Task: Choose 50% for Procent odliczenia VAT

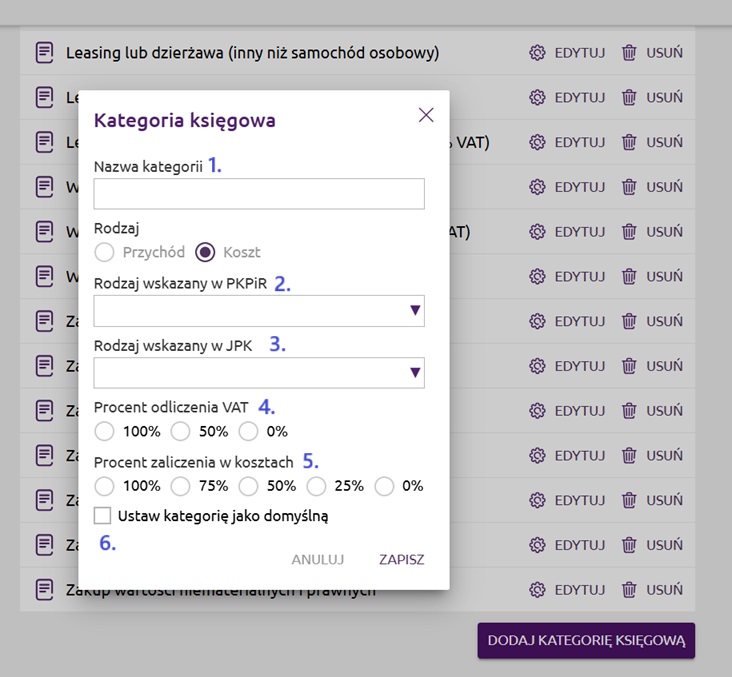Action: (181, 432)
